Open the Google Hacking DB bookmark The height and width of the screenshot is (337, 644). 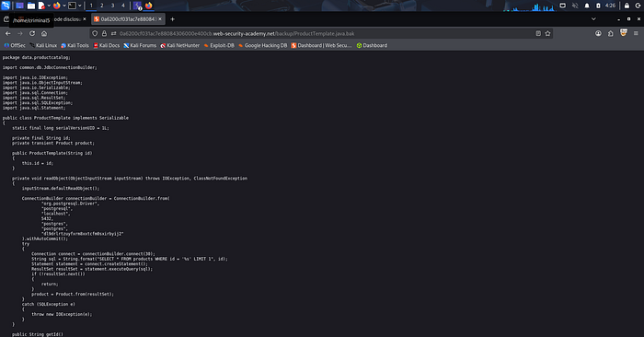262,45
